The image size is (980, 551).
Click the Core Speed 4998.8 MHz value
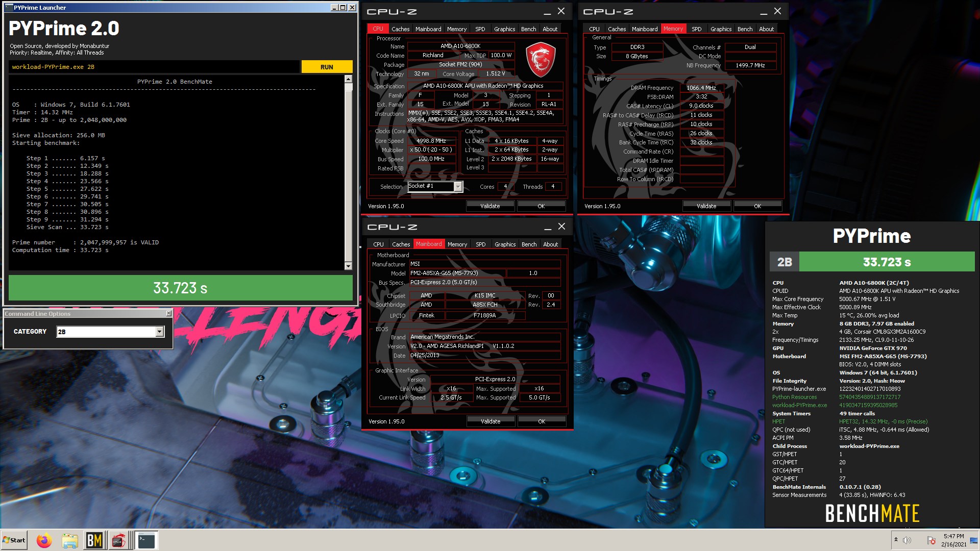[431, 141]
